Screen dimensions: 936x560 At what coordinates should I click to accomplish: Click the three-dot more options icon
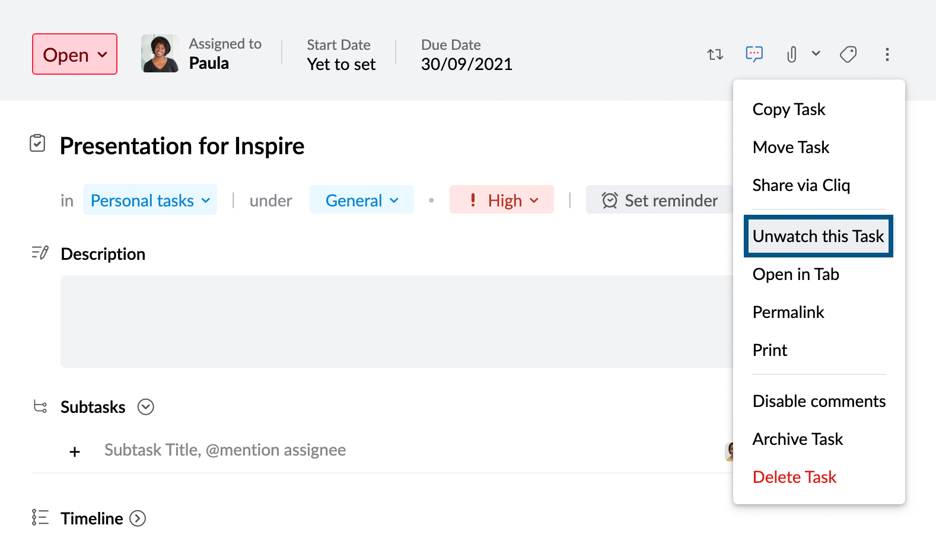(x=887, y=55)
